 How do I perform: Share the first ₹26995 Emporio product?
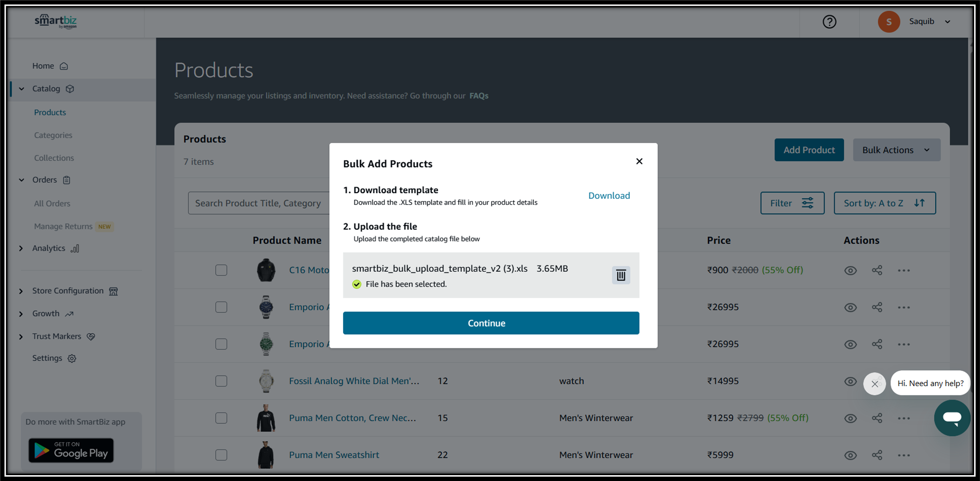click(877, 307)
